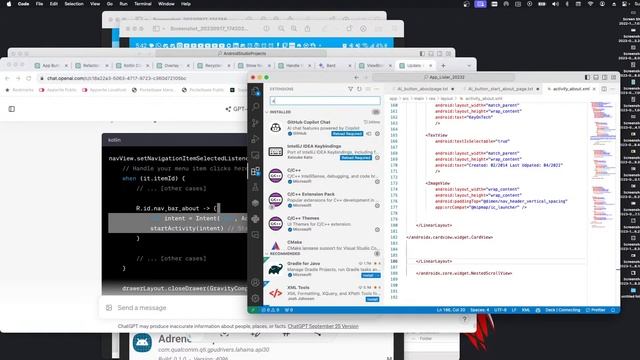640x360 pixels.
Task: Open the Apple menu
Action: click(x=9, y=4)
